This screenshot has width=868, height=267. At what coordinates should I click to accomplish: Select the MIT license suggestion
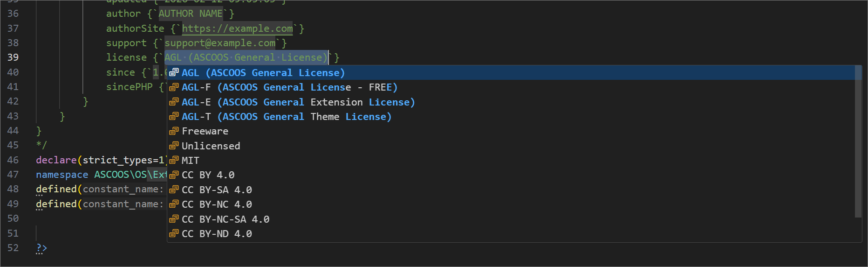[x=511, y=161]
